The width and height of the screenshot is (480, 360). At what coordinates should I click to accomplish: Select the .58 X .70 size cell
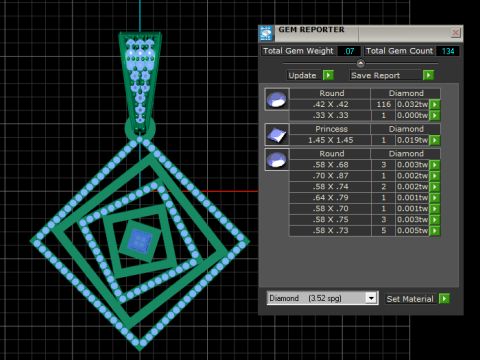click(330, 209)
